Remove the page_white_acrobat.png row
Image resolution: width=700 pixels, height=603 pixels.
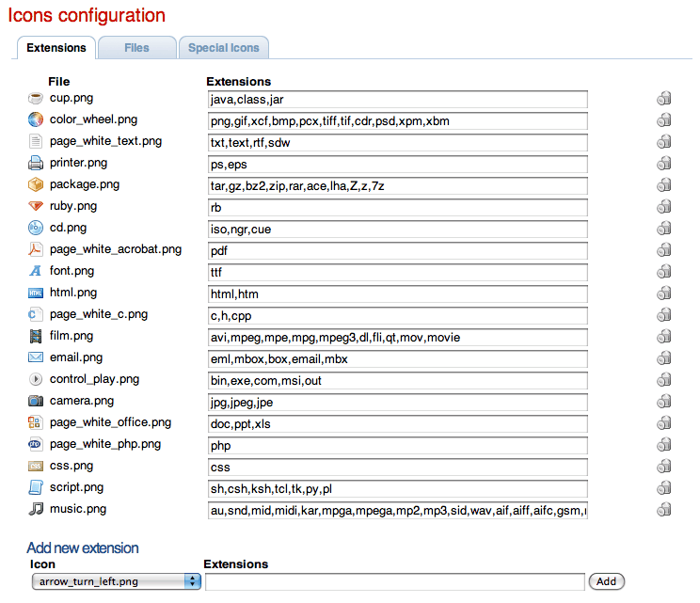663,250
